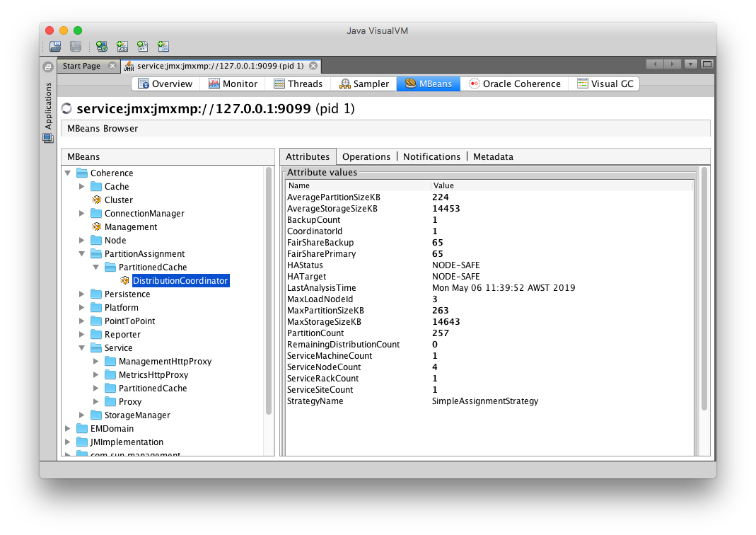Click the Coherence root folder icon

pyautogui.click(x=82, y=173)
